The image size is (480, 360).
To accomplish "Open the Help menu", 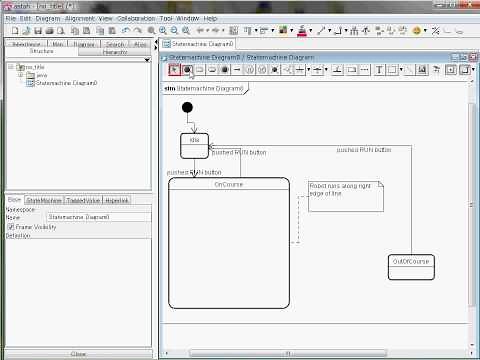I will [x=210, y=19].
